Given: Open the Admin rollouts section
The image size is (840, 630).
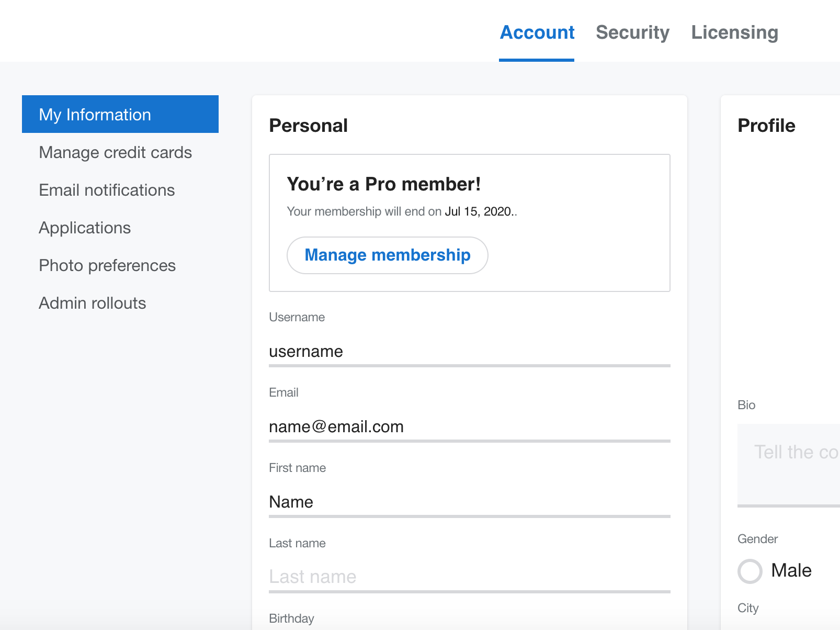Looking at the screenshot, I should click(x=92, y=303).
